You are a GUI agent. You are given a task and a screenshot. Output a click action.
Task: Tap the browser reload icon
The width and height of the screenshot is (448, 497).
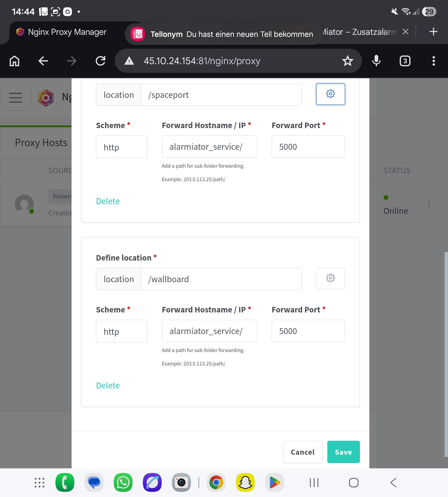tap(100, 61)
